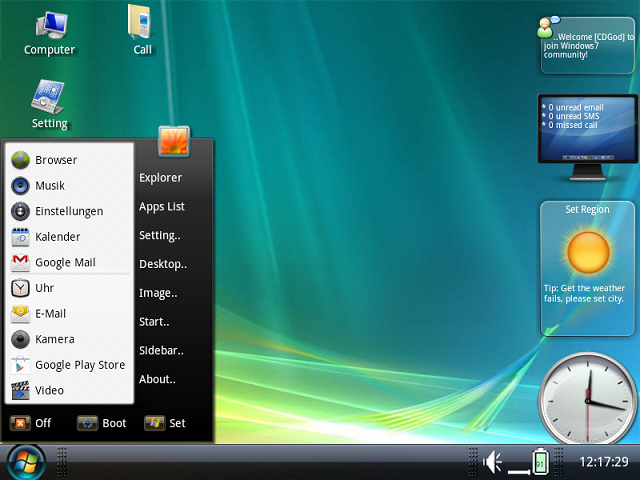Click the Boot label text
Screen dimensions: 640x480
(114, 423)
